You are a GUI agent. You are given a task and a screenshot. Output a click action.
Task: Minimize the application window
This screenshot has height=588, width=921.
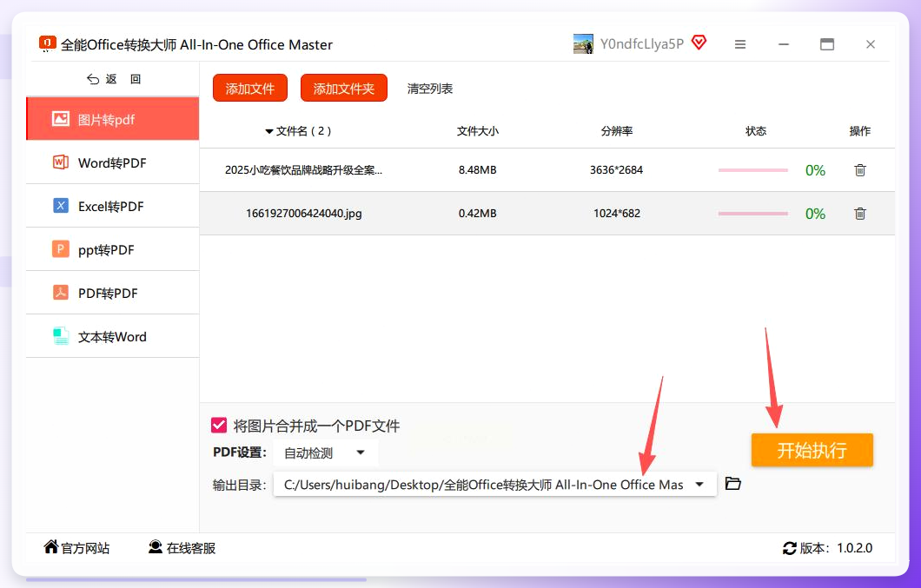(784, 44)
